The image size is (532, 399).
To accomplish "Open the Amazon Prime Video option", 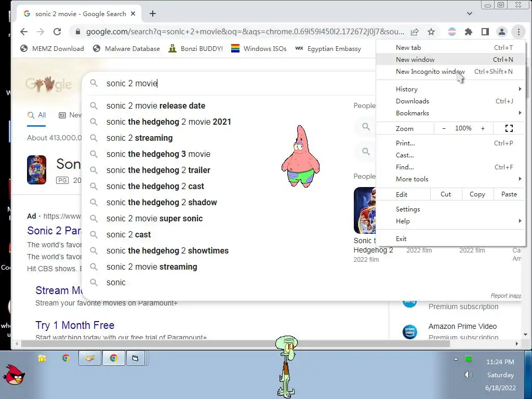I will pos(462,326).
